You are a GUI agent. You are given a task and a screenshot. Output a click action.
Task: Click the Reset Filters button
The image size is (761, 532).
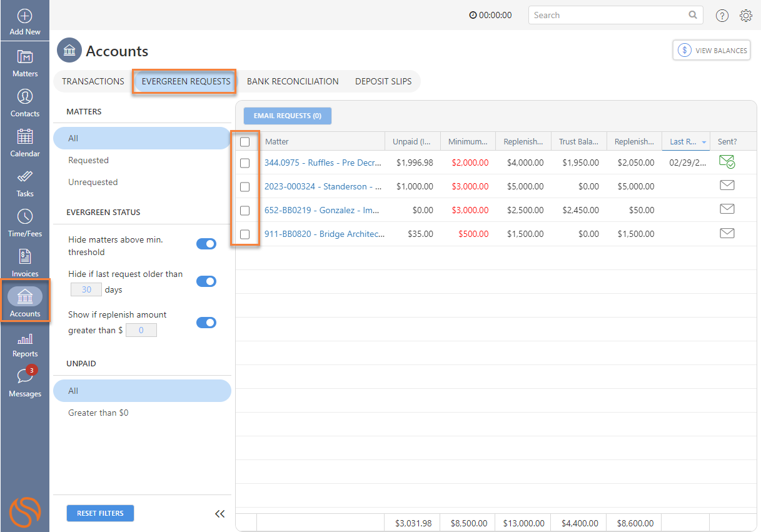click(100, 513)
